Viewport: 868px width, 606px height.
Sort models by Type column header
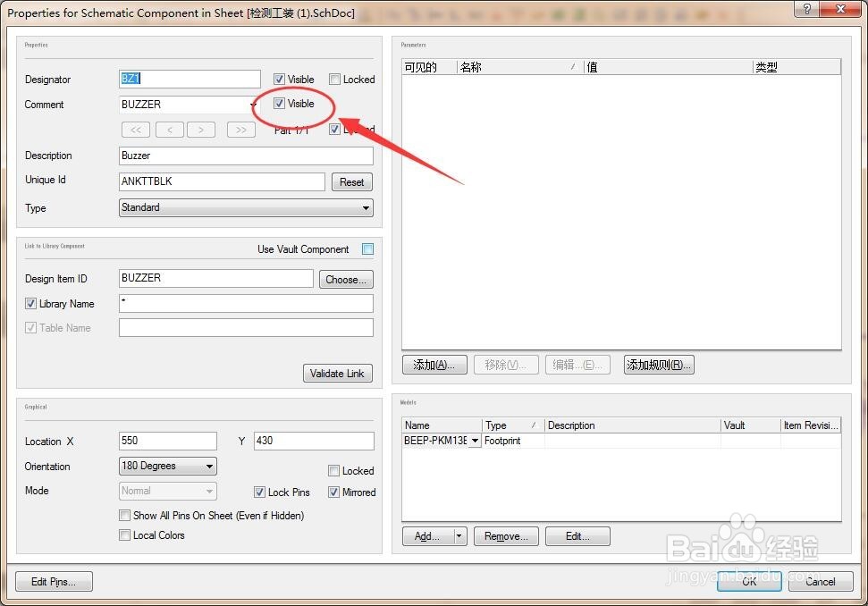pyautogui.click(x=513, y=425)
